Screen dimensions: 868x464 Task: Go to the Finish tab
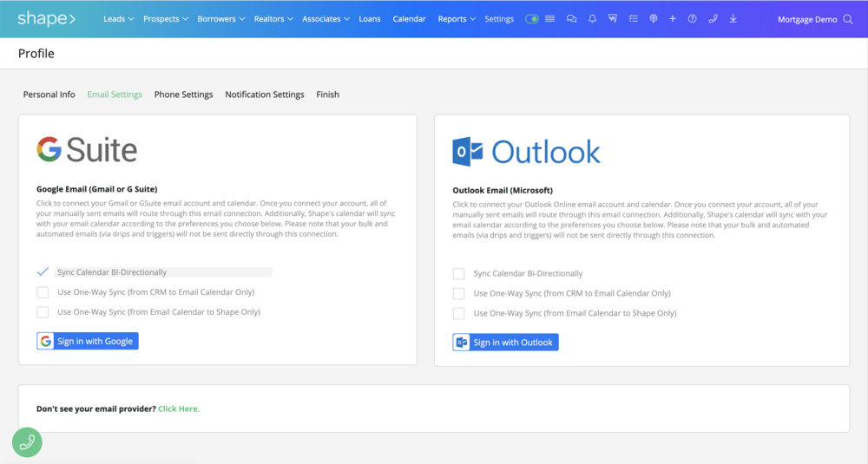(x=328, y=95)
